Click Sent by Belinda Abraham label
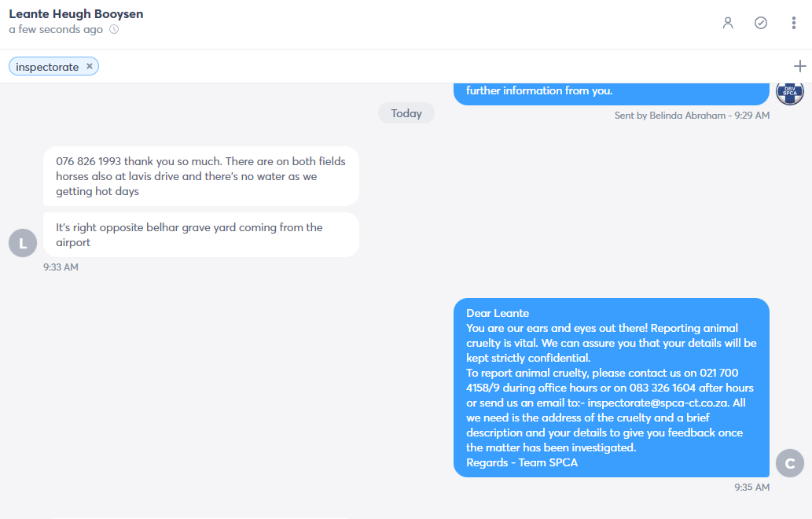The width and height of the screenshot is (812, 519). tap(692, 116)
